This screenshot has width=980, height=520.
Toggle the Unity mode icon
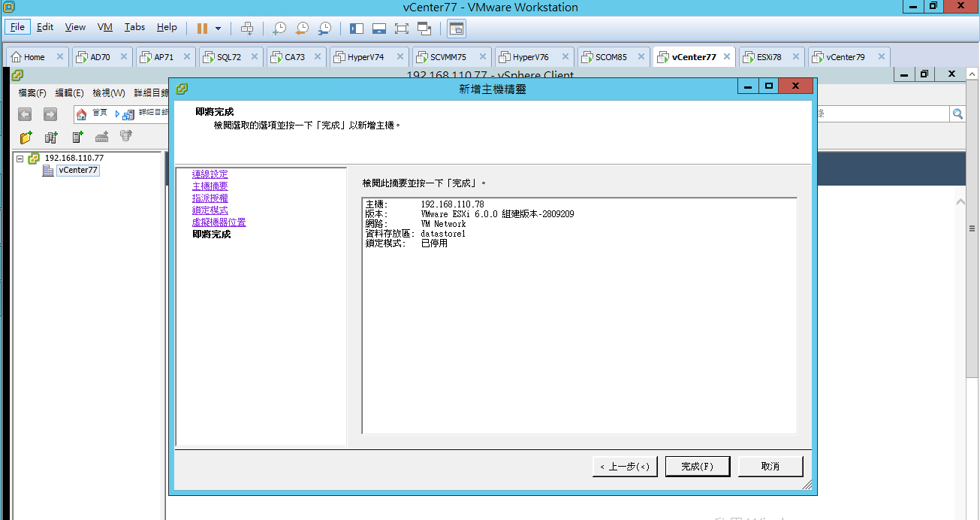point(424,28)
